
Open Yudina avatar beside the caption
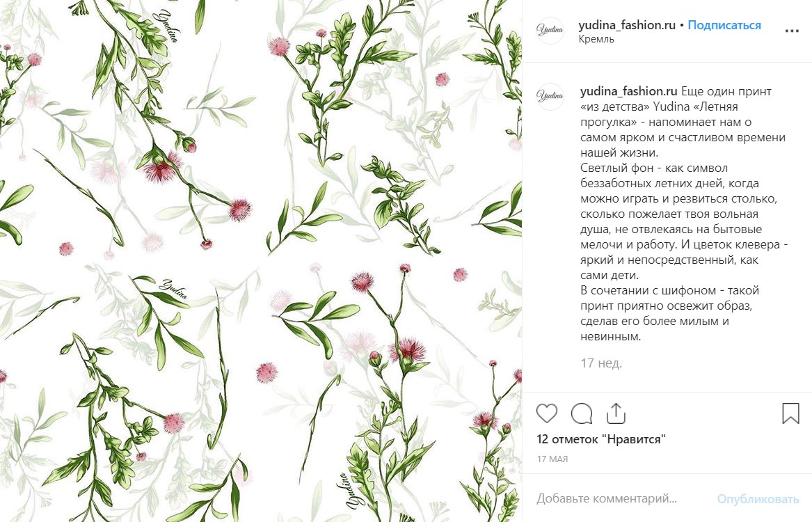tap(550, 96)
